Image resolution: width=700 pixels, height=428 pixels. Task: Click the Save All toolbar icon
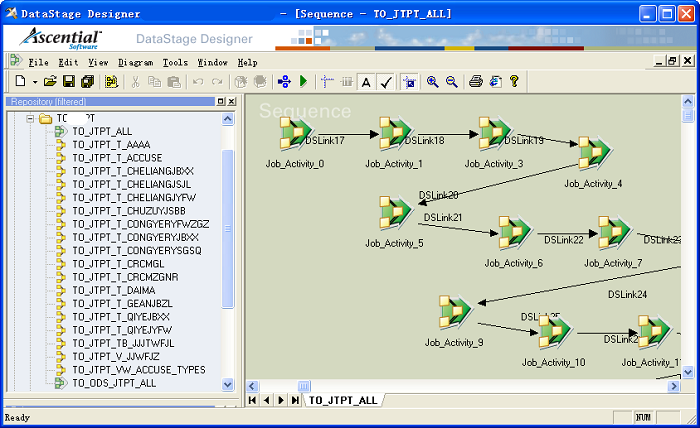(x=88, y=81)
